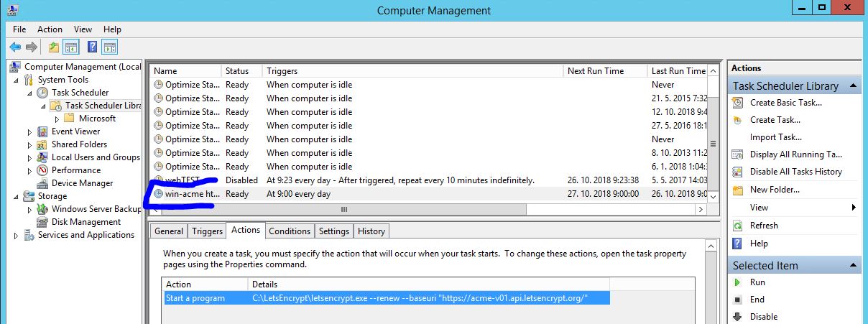Expand the Performance node
This screenshot has height=324, width=868.
[x=29, y=170]
